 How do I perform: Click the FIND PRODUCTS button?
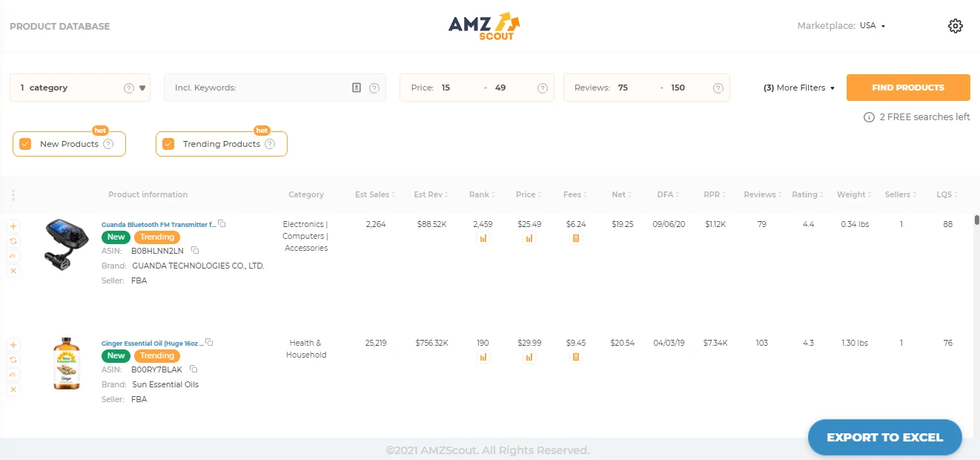(908, 88)
